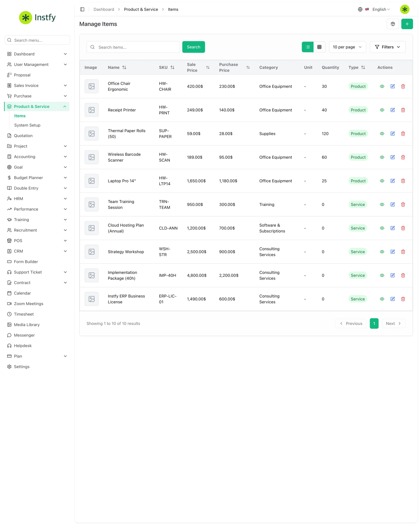This screenshot has width=420, height=525.
Task: Expand the Sales Invoice menu
Action: click(x=37, y=86)
